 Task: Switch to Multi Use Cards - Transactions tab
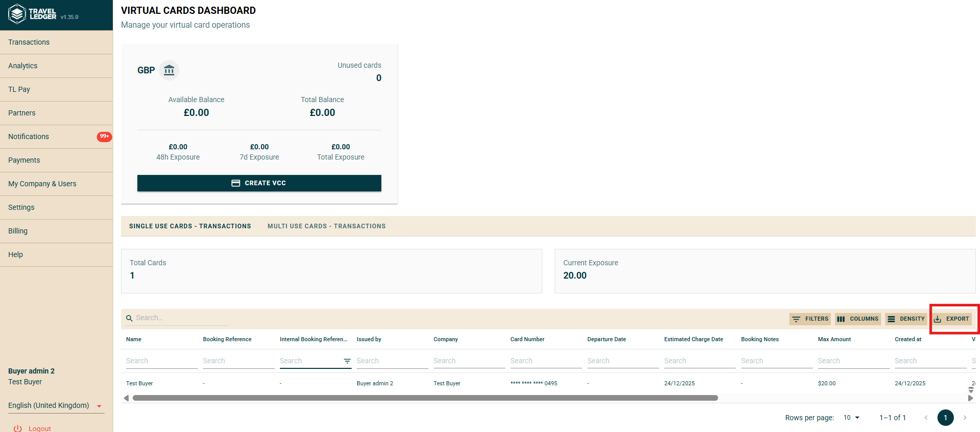[x=326, y=226]
